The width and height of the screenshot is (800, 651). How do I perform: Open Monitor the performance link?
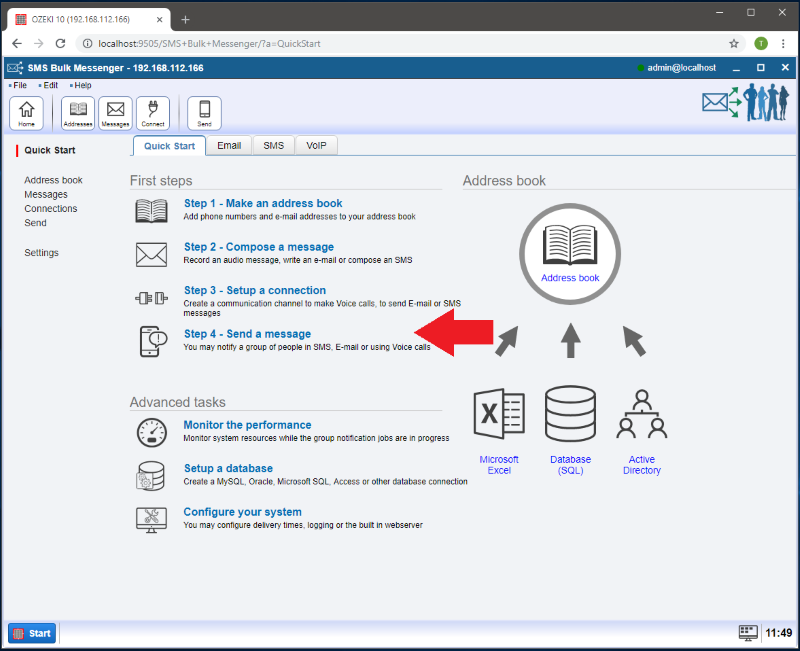point(247,425)
